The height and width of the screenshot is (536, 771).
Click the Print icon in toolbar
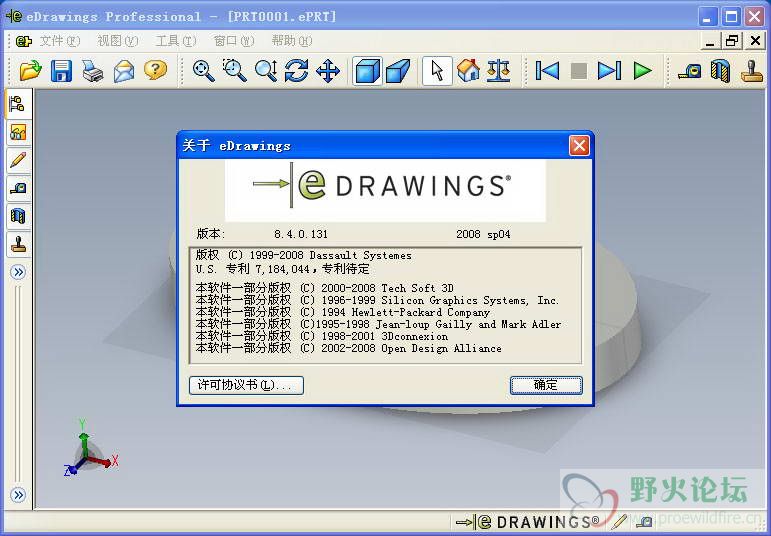(x=92, y=71)
